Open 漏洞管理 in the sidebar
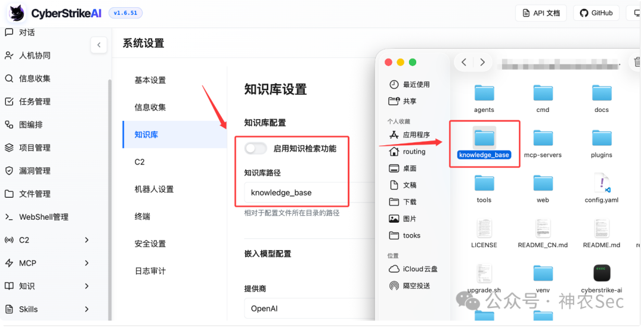Viewport: 644px width, 327px height. click(27, 171)
